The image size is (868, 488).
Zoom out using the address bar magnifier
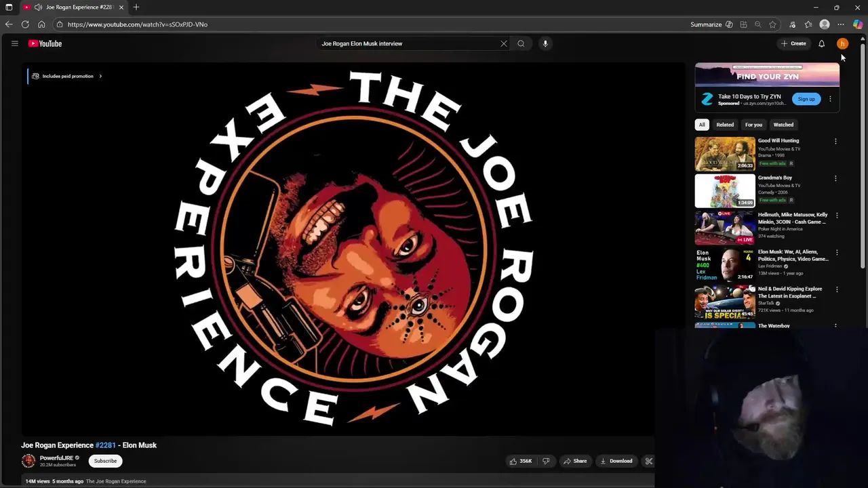757,24
